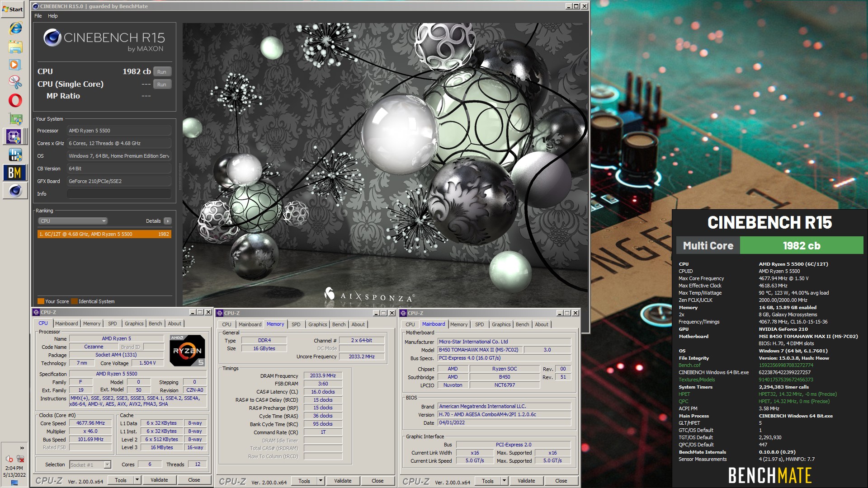
Task: Open Graphics tab in first CPU-Z
Action: click(x=134, y=324)
